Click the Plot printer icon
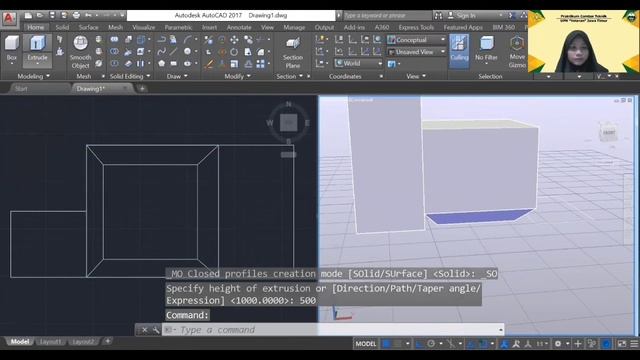This screenshot has height=360, width=640. click(x=76, y=16)
